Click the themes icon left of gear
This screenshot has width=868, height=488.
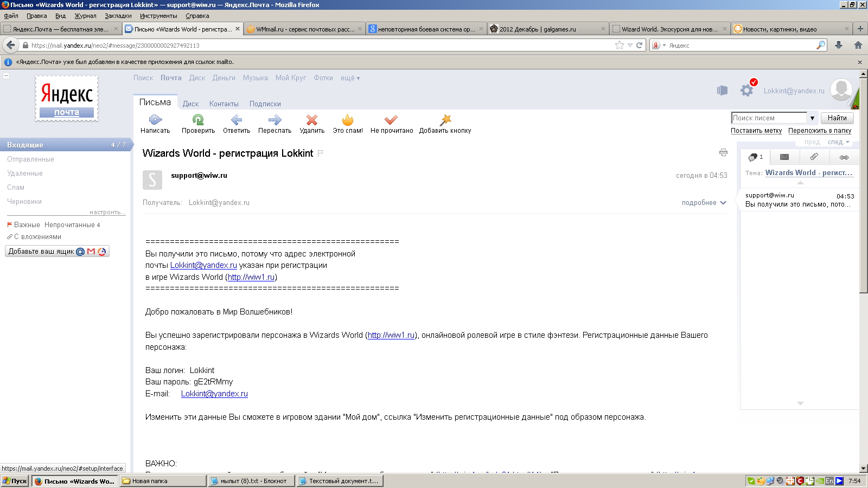click(x=722, y=91)
